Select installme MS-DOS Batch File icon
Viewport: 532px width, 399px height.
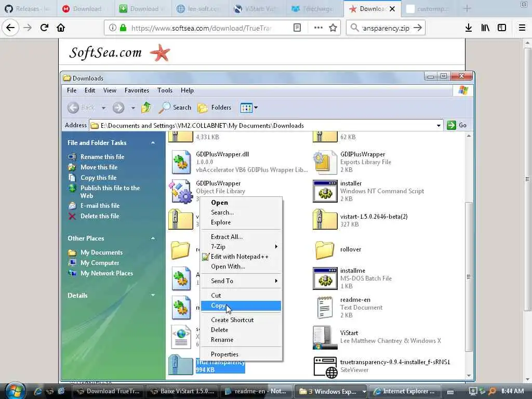coord(325,278)
